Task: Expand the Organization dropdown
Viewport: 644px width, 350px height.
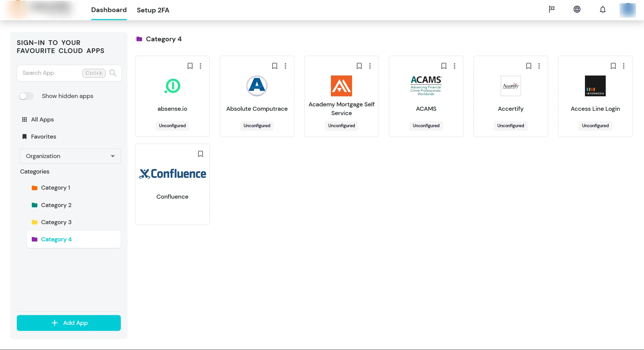Action: tap(70, 156)
